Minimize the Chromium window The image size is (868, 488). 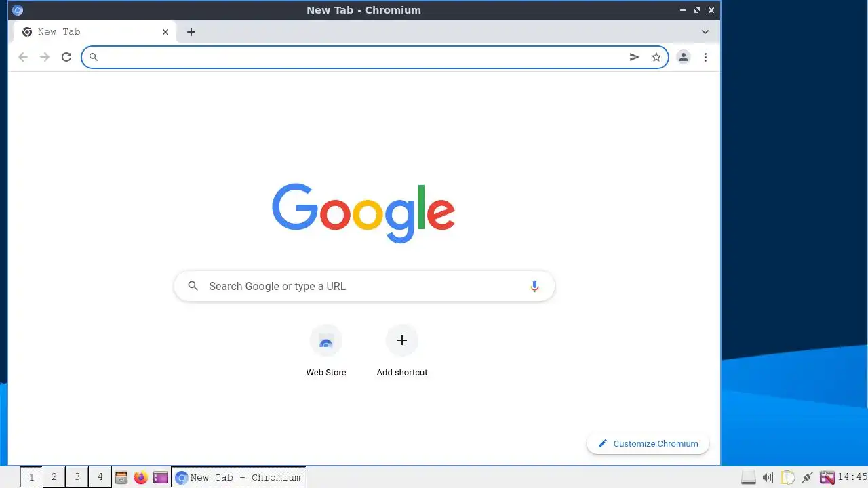[683, 10]
